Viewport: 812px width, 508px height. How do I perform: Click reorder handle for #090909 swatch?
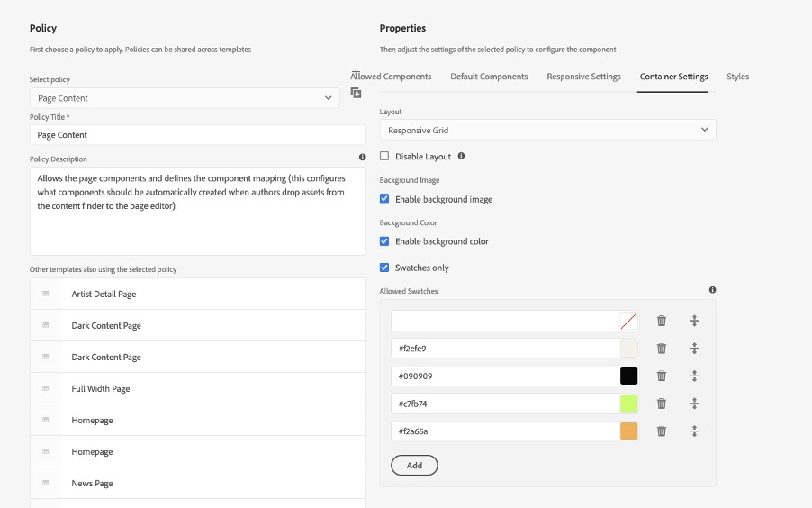click(694, 376)
